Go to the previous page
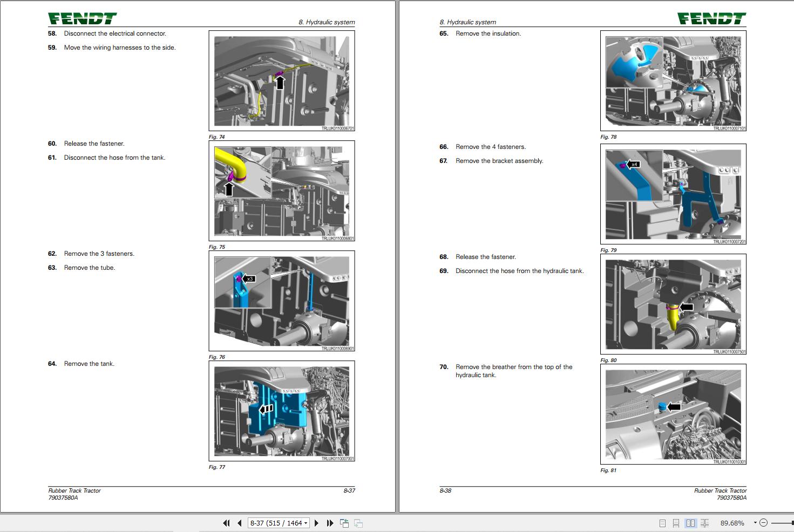The width and height of the screenshot is (794, 532). click(239, 523)
